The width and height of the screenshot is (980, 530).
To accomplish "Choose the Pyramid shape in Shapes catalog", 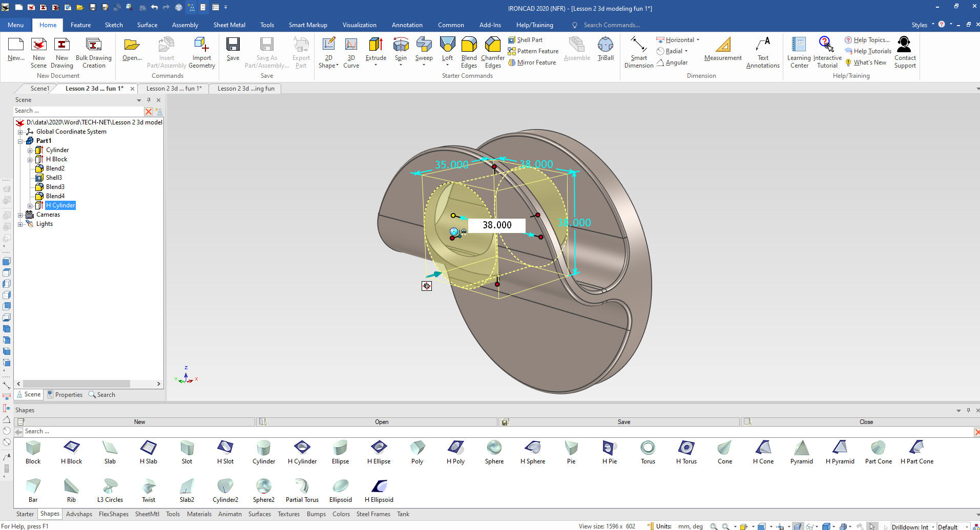I will [x=801, y=449].
